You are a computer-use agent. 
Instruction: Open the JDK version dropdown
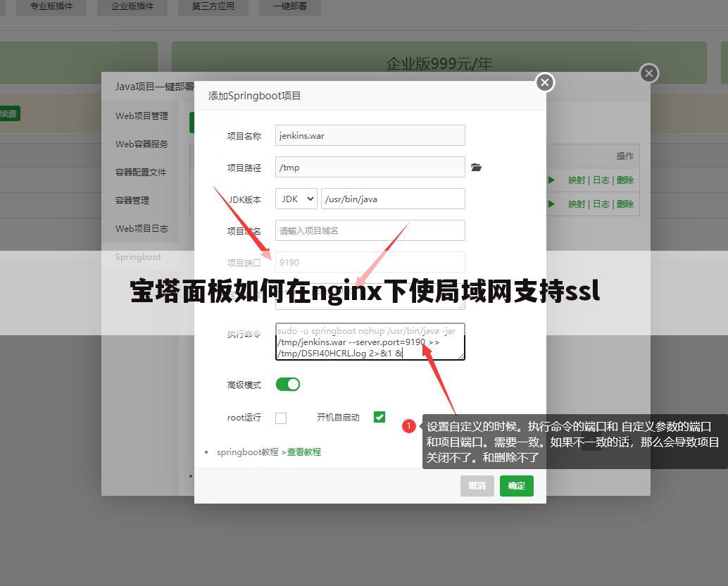296,199
